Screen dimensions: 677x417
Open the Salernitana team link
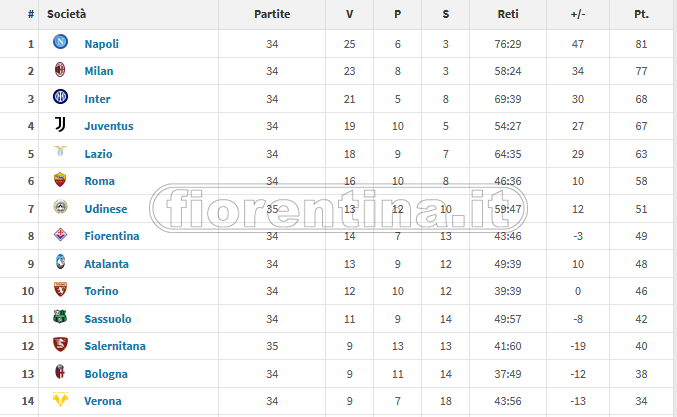point(115,346)
